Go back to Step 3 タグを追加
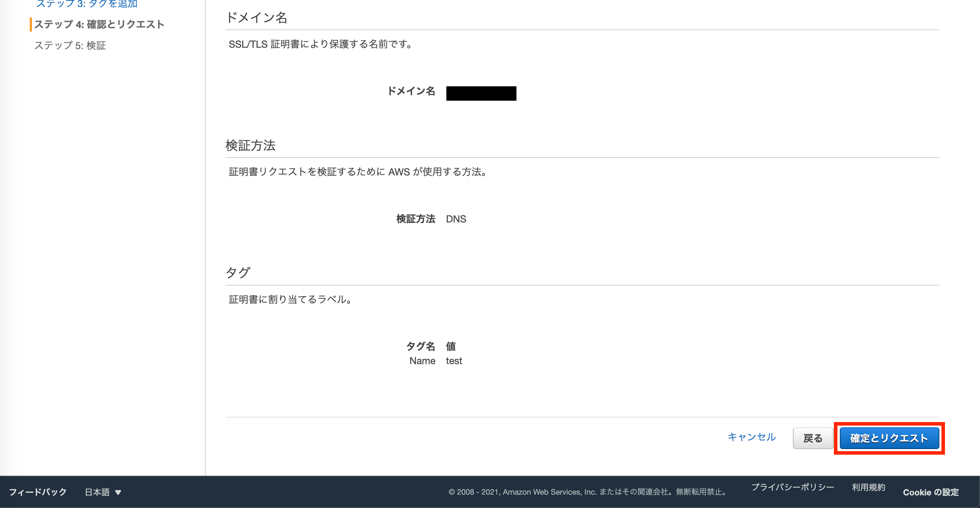 87,4
